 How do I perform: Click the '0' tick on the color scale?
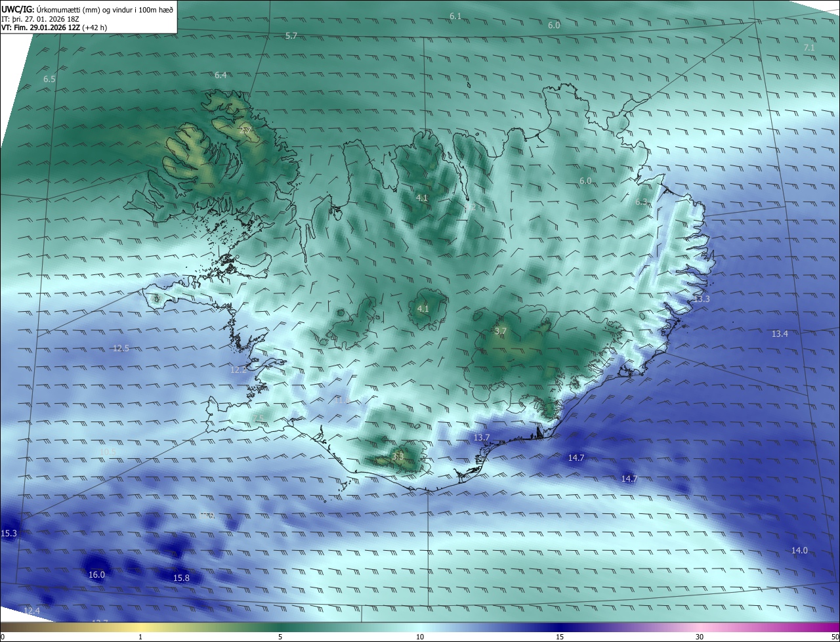pyautogui.click(x=3, y=637)
